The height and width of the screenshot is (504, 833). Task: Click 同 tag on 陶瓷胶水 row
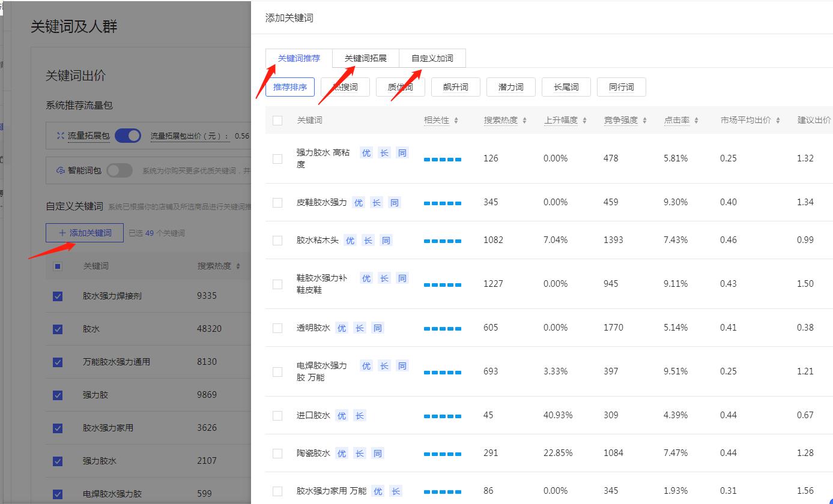(378, 454)
